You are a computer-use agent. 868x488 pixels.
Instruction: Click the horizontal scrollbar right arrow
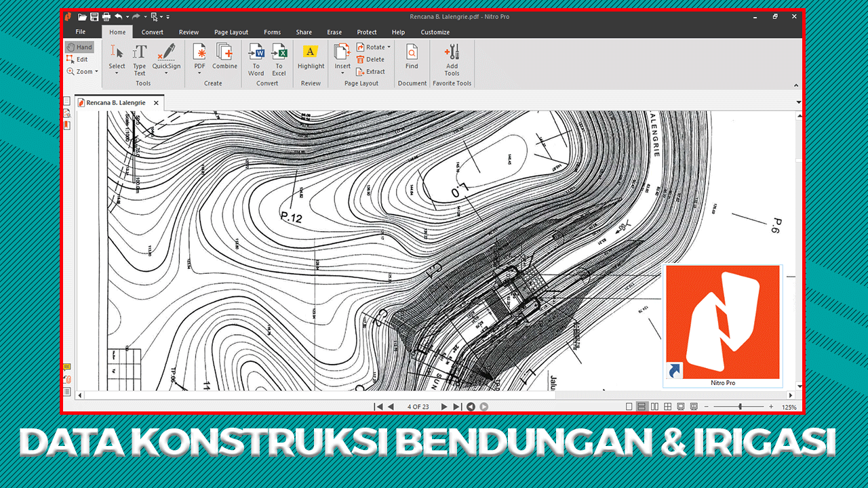pos(791,395)
